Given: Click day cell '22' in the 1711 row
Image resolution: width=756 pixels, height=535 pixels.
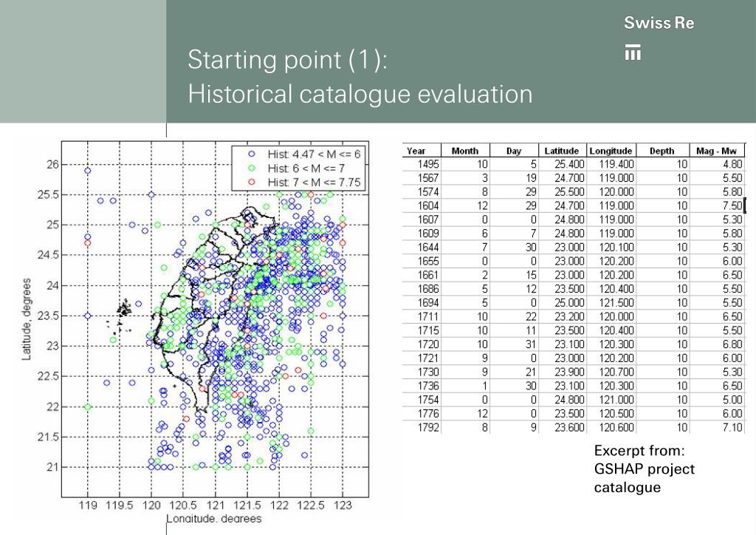Looking at the screenshot, I should [531, 316].
